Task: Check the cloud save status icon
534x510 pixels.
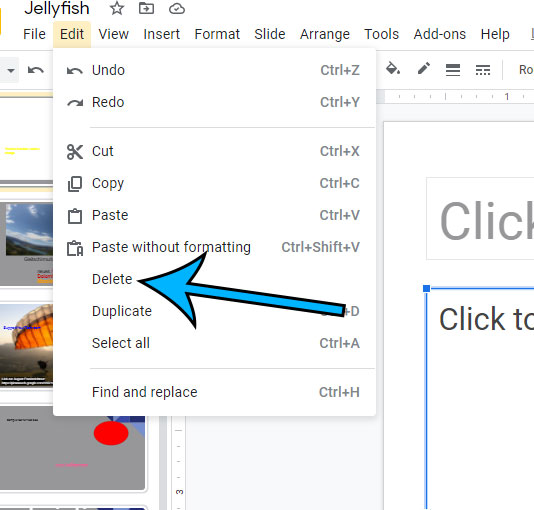Action: pyautogui.click(x=177, y=9)
